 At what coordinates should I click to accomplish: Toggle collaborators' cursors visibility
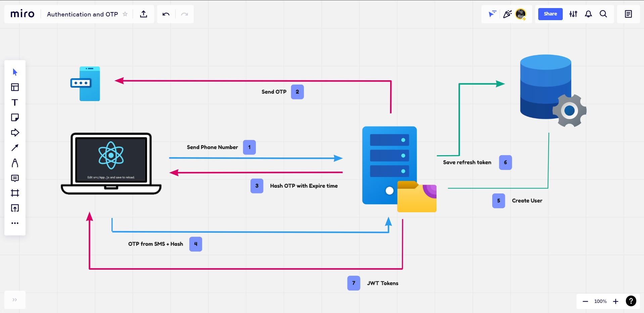(492, 14)
